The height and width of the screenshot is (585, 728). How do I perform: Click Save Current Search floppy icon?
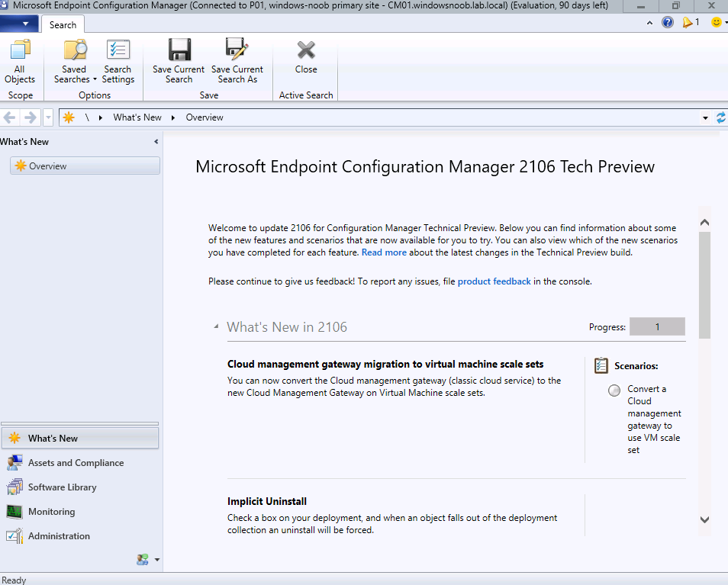(x=179, y=50)
